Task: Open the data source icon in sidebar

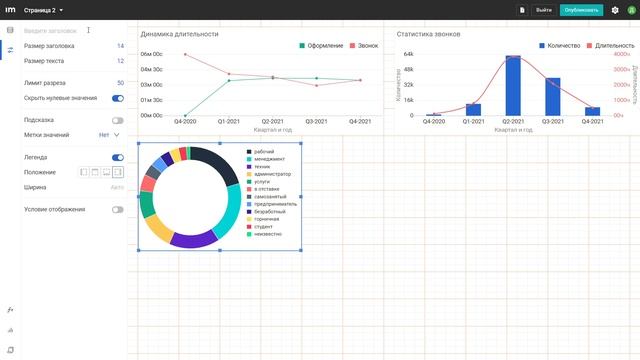Action: [x=10, y=30]
